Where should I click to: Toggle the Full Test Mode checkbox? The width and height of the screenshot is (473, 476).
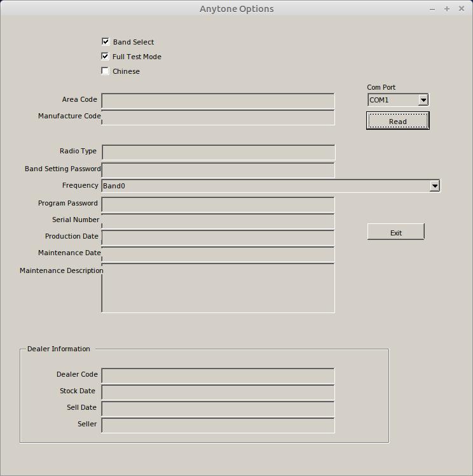(105, 56)
